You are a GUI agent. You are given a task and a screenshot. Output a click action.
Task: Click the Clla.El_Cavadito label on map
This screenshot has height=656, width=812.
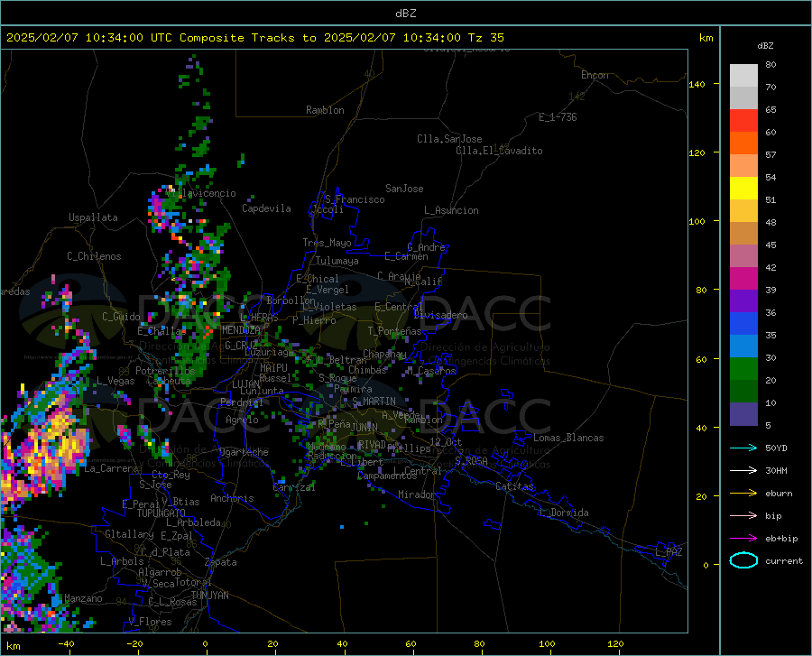pos(499,151)
